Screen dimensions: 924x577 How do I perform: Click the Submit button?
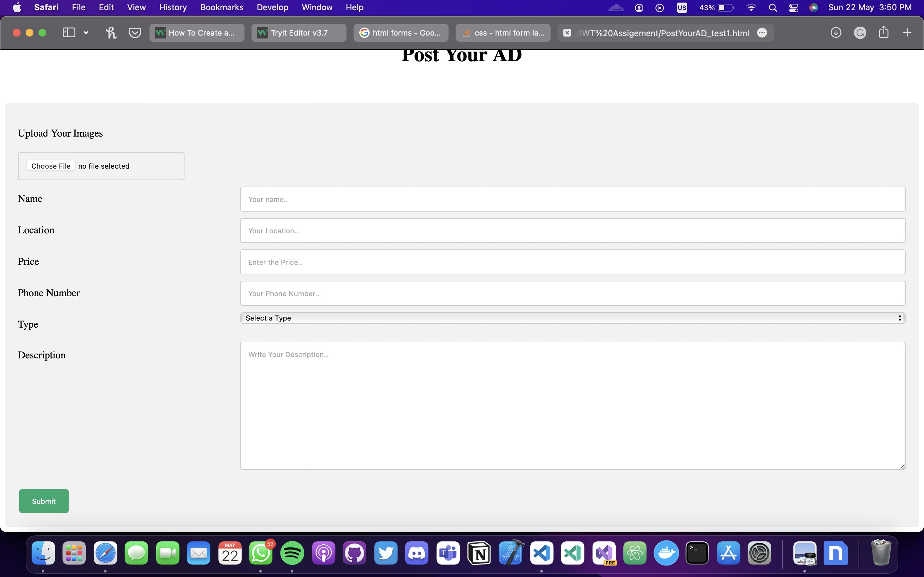(x=43, y=501)
